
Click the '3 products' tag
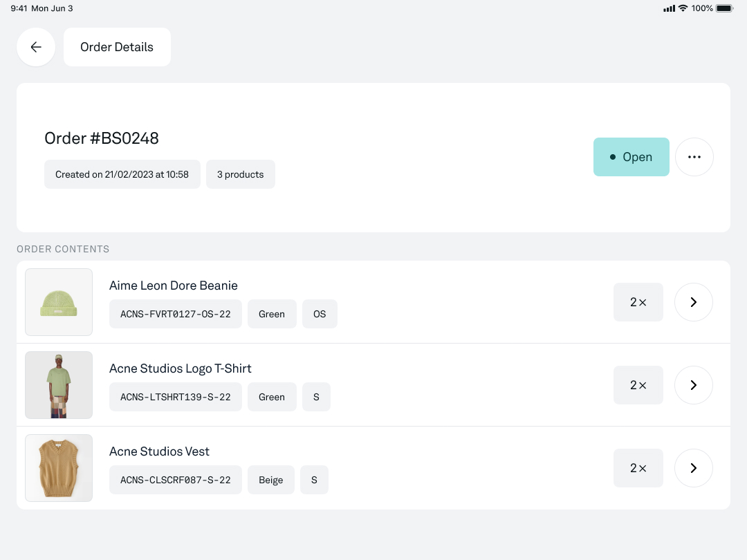240,174
